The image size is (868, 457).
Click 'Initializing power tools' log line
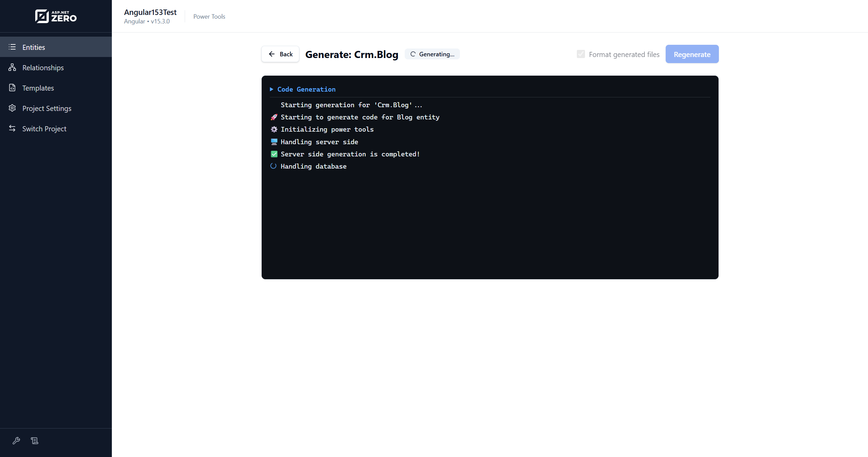tap(327, 129)
